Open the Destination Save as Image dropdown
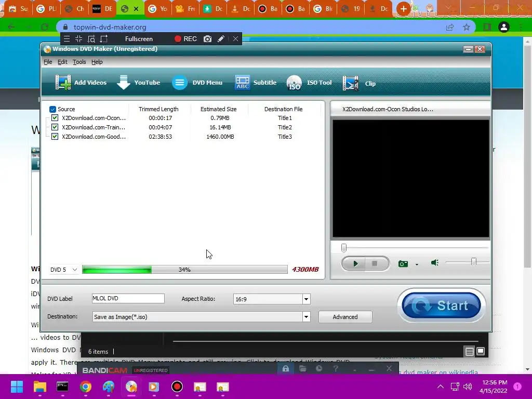 coord(201,316)
